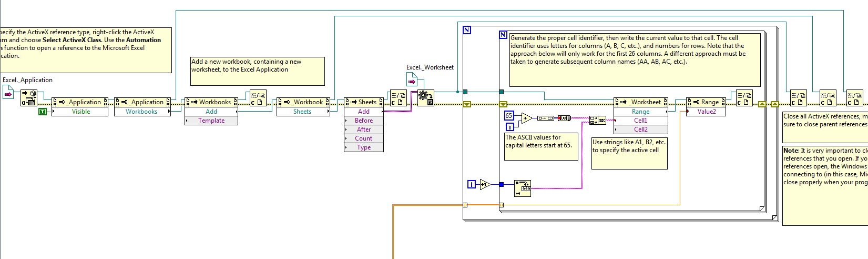The image size is (868, 259).
Task: Select the inner loop iteration terminal i
Action: (x=509, y=127)
